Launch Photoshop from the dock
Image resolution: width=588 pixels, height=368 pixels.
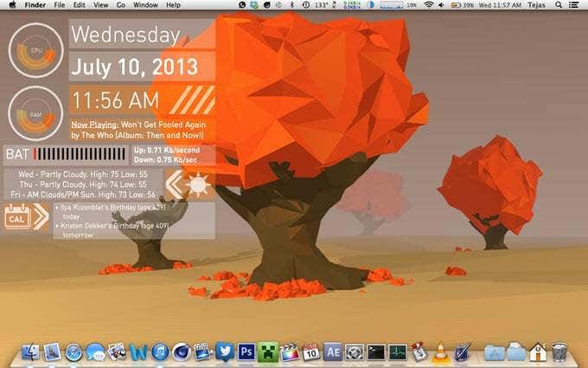[246, 352]
